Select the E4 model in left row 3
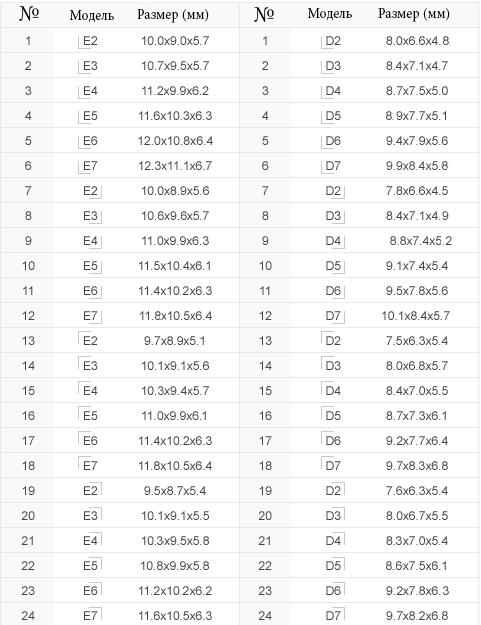Screen dimensions: 481x625 coord(90,91)
